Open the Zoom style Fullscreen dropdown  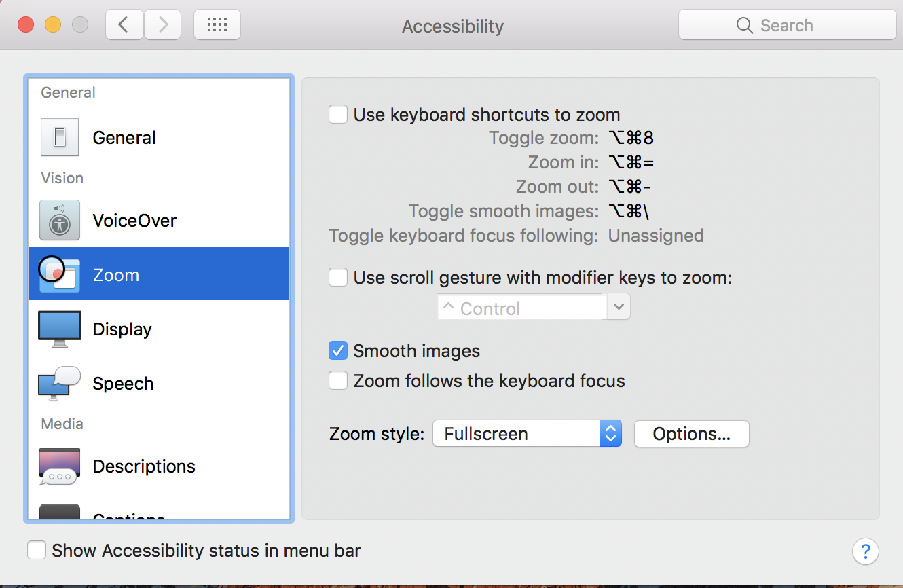click(527, 434)
